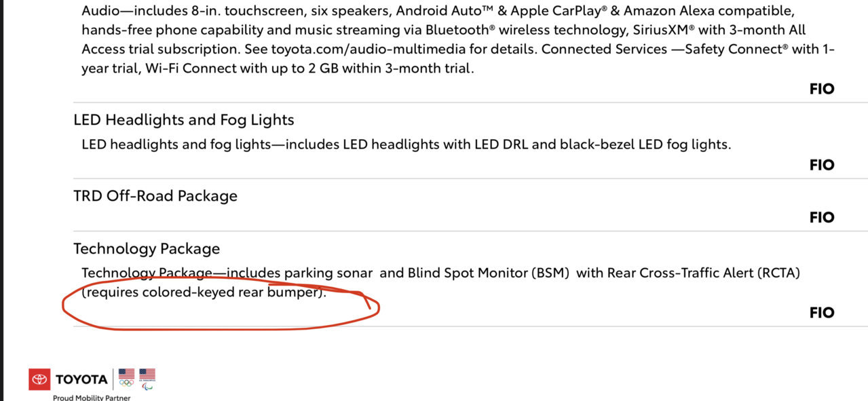Click the Wi-Fi Connect trial text
This screenshot has height=401, width=868.
(309, 68)
